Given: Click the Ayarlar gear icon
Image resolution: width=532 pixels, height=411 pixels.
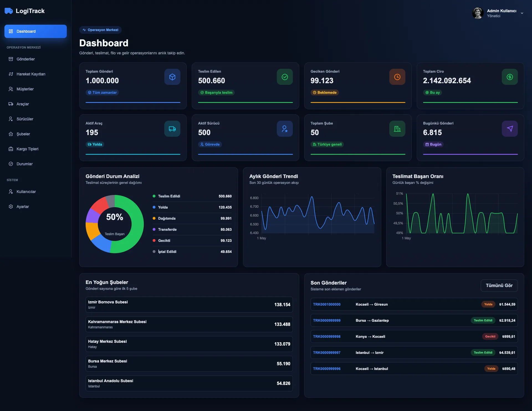Looking at the screenshot, I should (x=11, y=207).
